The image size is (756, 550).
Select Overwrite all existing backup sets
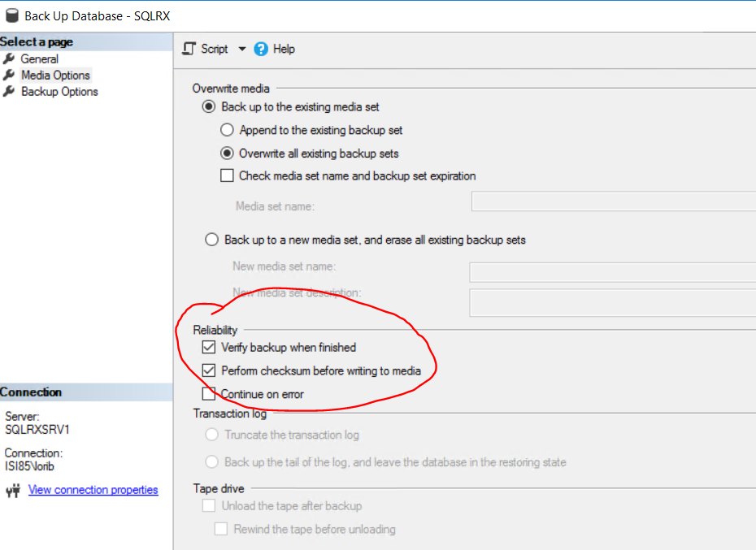[227, 154]
